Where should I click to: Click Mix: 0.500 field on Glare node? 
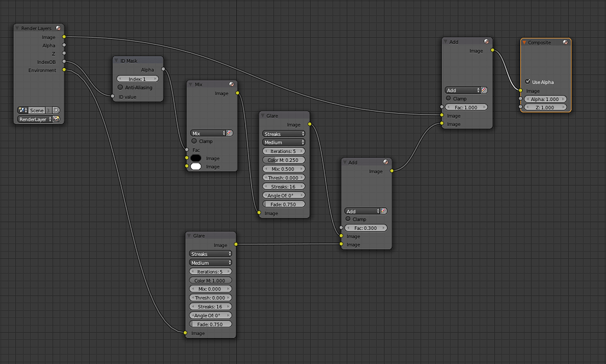point(283,169)
